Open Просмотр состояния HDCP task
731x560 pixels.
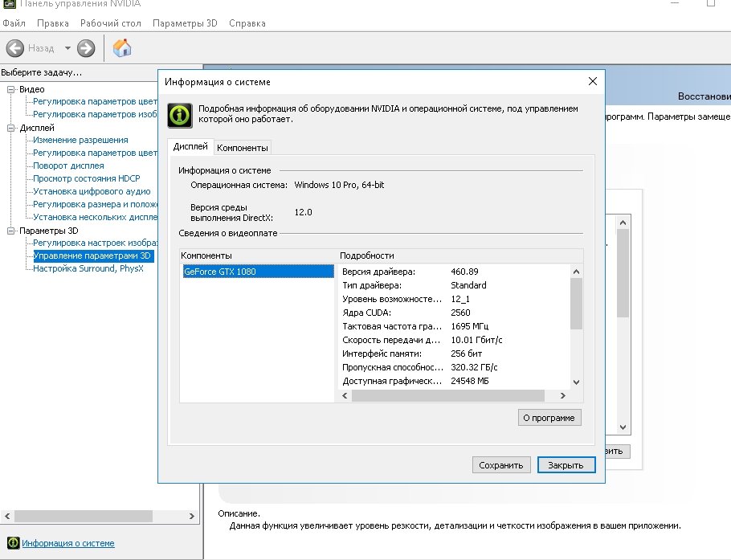(x=86, y=178)
